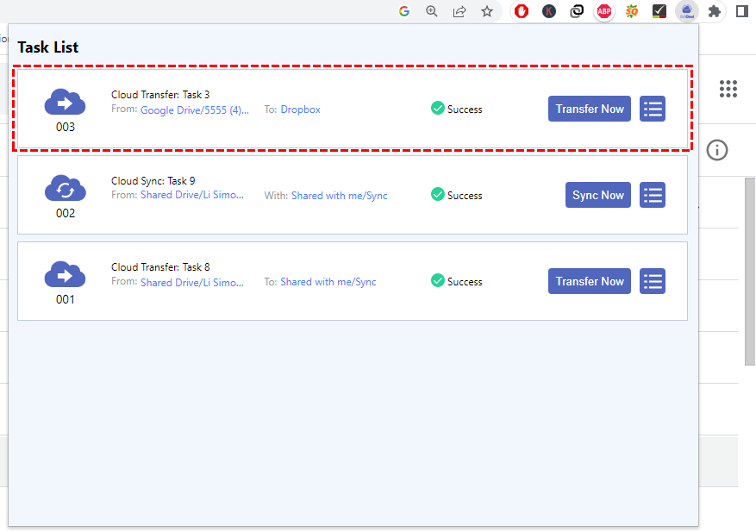Click the 001 task number label
Viewport: 756px width, 532px height.
[66, 299]
